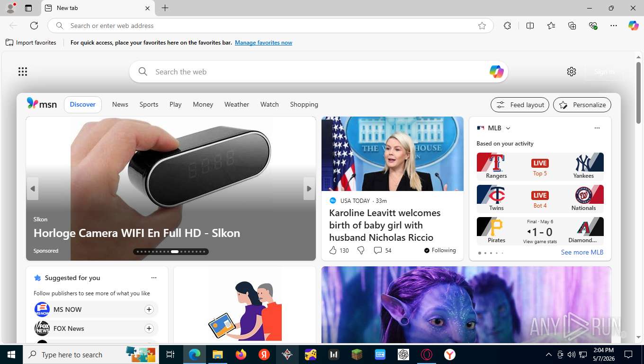The image size is (644, 364).
Task: Click View game stats for Pirates
Action: pos(540,242)
